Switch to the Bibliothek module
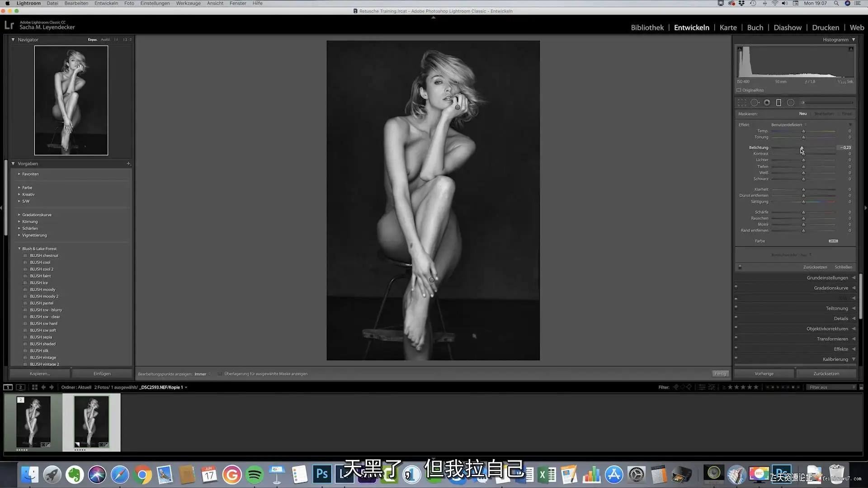The image size is (868, 488). click(x=647, y=28)
